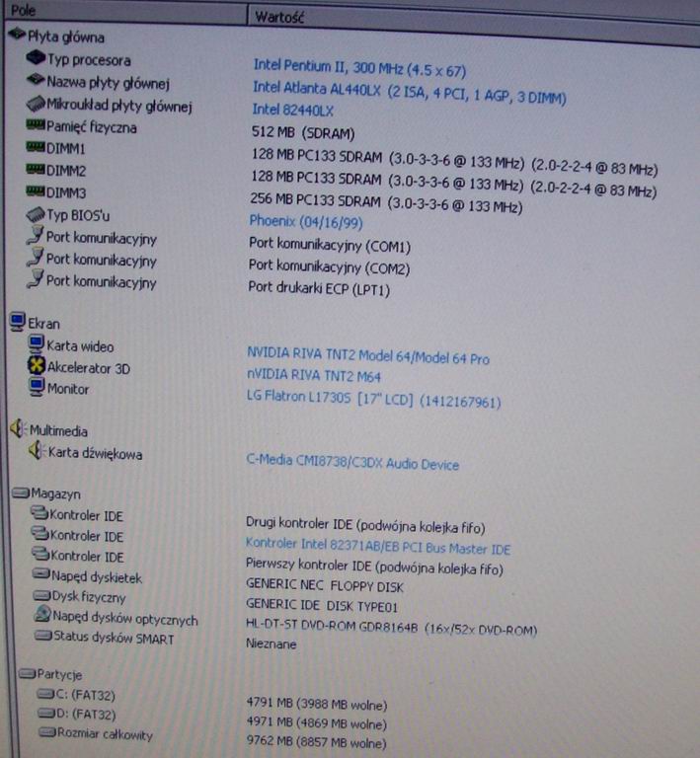This screenshot has width=700, height=758.
Task: Open the Intel Pentium II 300 MHz link
Action: (x=359, y=68)
